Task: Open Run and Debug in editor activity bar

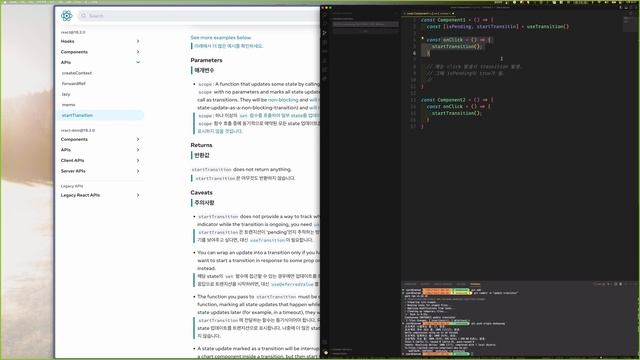Action: point(325,33)
